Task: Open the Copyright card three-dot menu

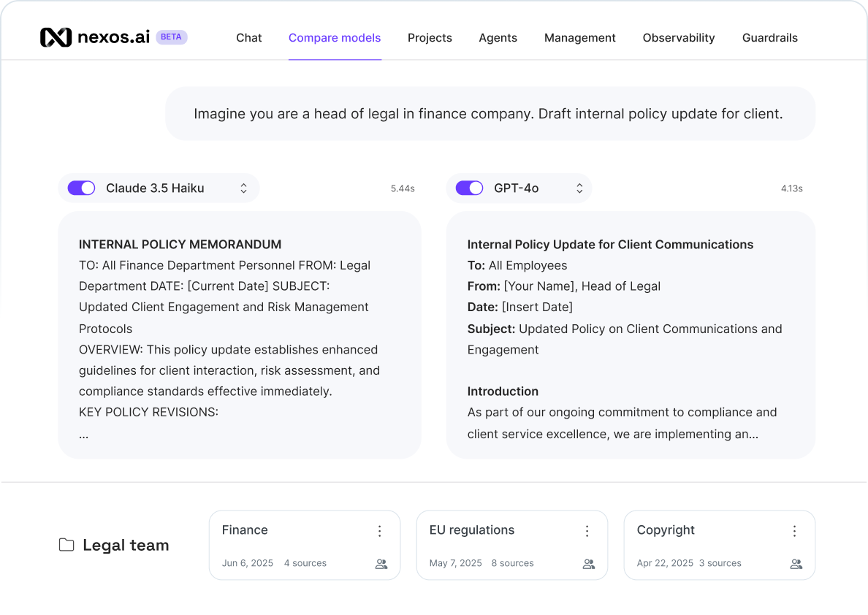Action: [x=794, y=531]
